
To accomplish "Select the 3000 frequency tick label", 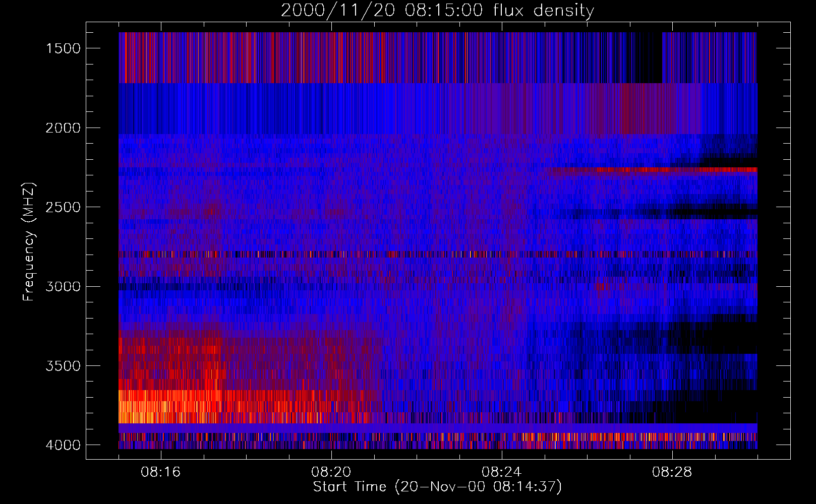I will 63,287.
